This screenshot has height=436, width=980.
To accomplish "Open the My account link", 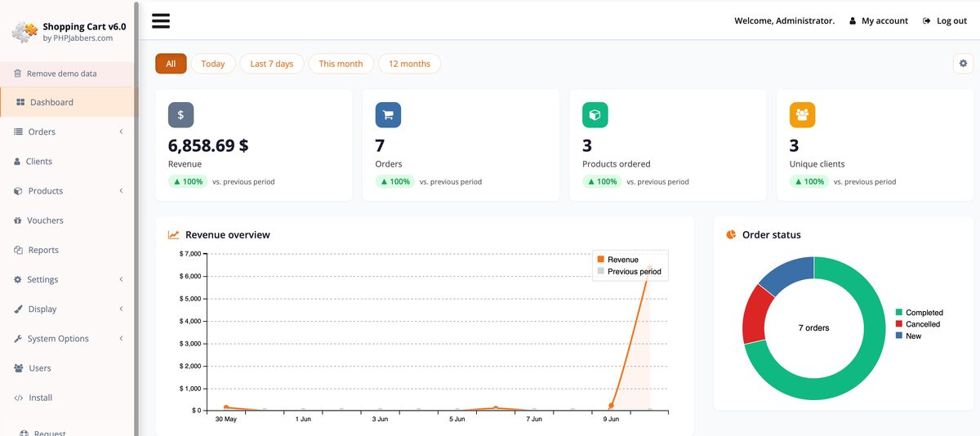I will click(x=884, y=21).
